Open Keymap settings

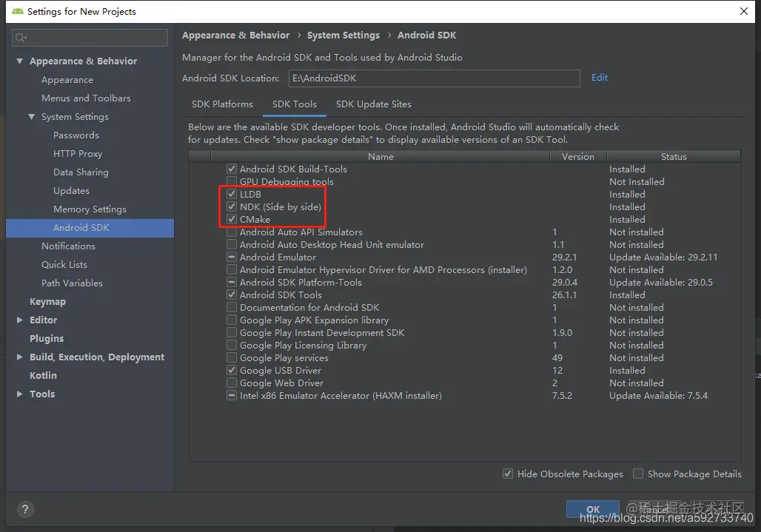[47, 302]
